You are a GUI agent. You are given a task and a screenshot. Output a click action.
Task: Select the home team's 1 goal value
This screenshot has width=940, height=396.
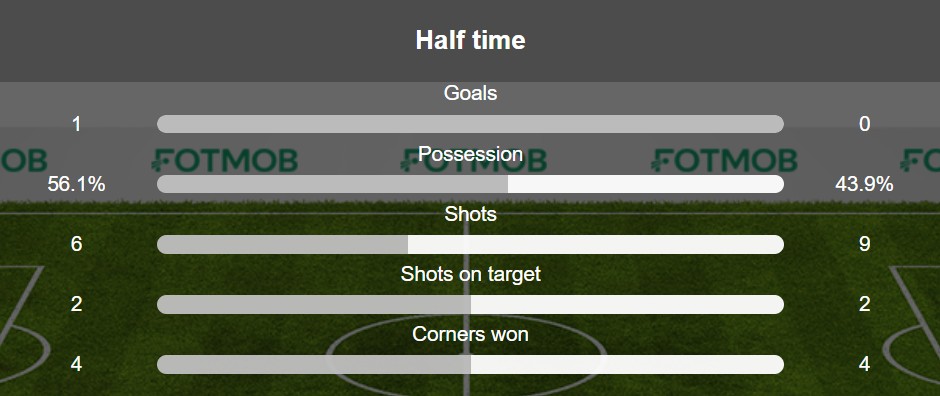coord(76,124)
